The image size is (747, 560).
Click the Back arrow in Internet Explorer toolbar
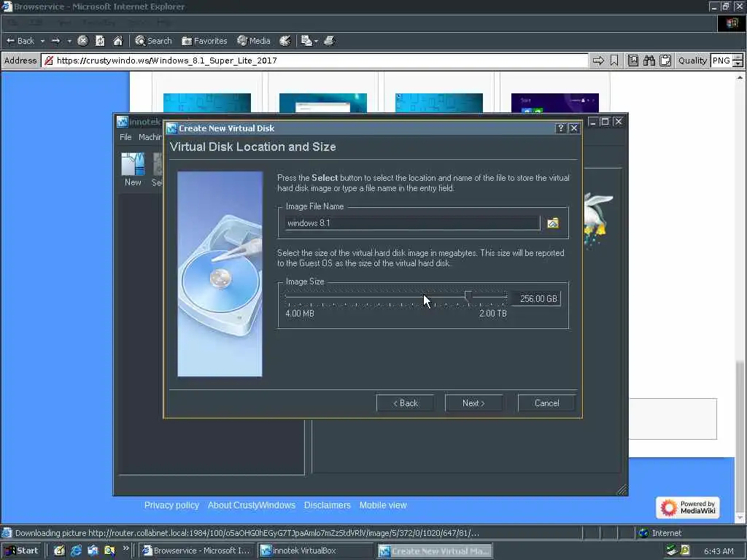(20, 41)
